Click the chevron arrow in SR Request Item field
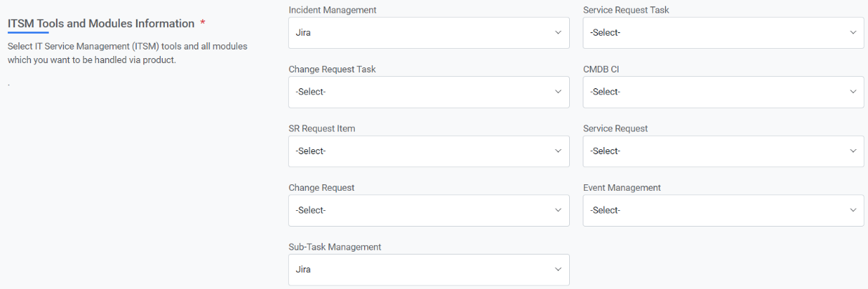 click(x=558, y=151)
